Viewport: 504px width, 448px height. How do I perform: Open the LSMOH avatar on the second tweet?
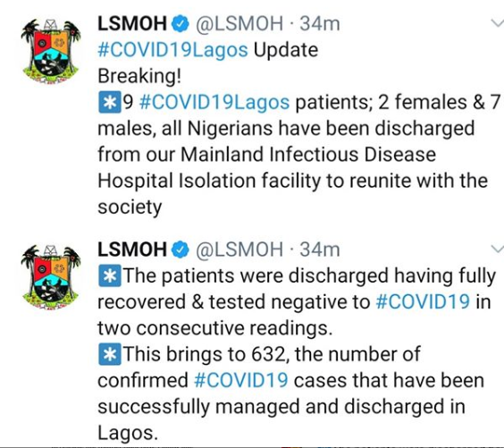pos(51,277)
